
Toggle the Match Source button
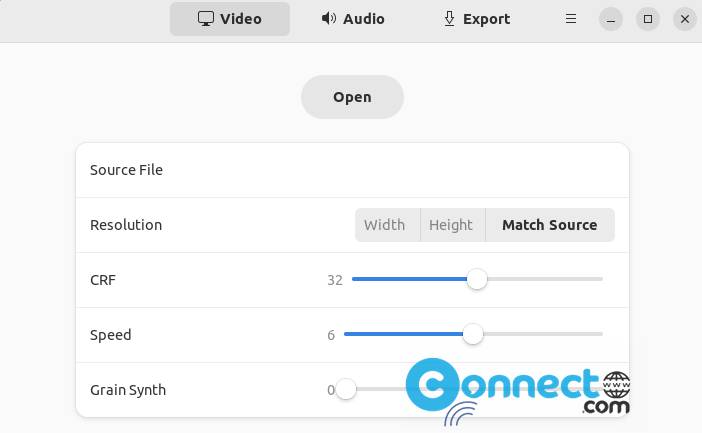tap(550, 225)
